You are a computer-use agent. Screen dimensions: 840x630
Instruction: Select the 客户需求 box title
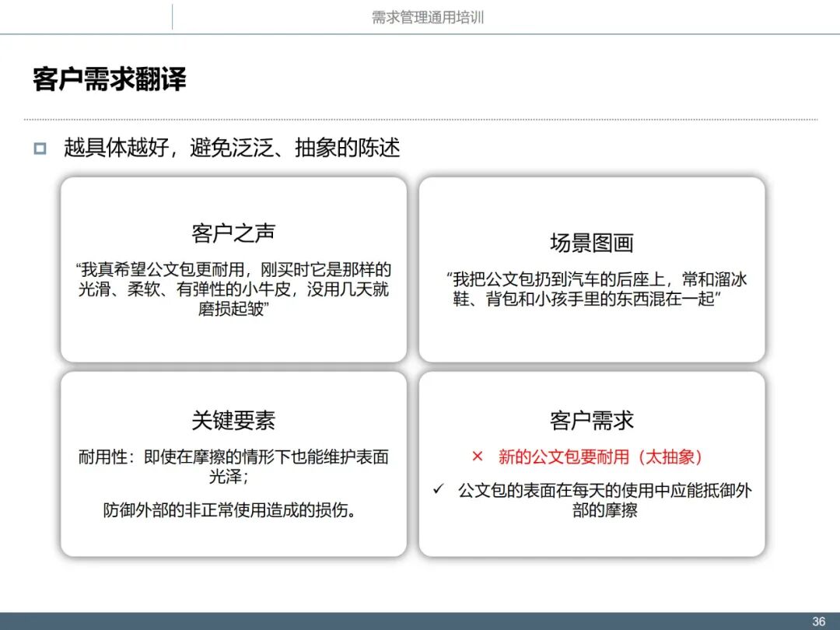[x=593, y=420]
